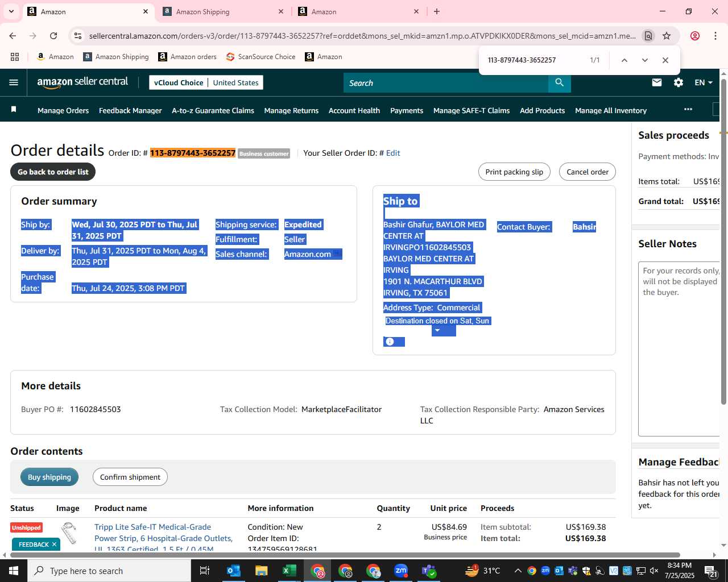This screenshot has height=582, width=728.
Task: Reload the current page
Action: [53, 36]
